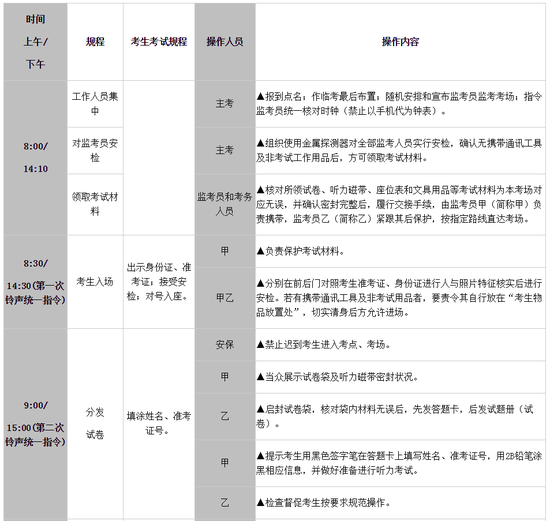Select 乙 beside 检查督促考生
The width and height of the screenshot is (550, 521).
(225, 503)
